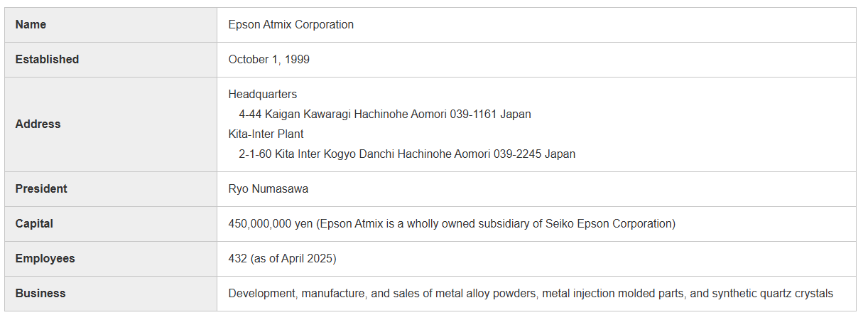Screen dimensions: 868x320
Task: Click the 4-44 Kaigan Kawaragi street text
Action: (295, 114)
